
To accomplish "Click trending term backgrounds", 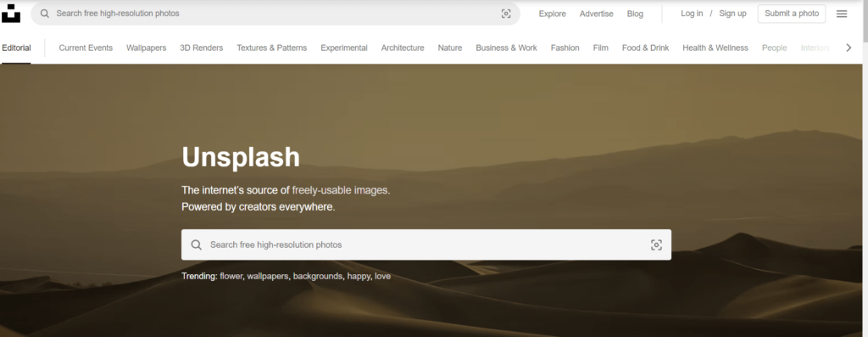I will [318, 276].
